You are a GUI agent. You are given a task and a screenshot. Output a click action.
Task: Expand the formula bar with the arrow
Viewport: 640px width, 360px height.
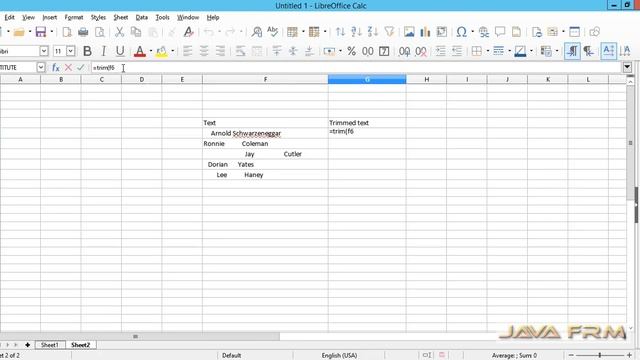point(627,67)
